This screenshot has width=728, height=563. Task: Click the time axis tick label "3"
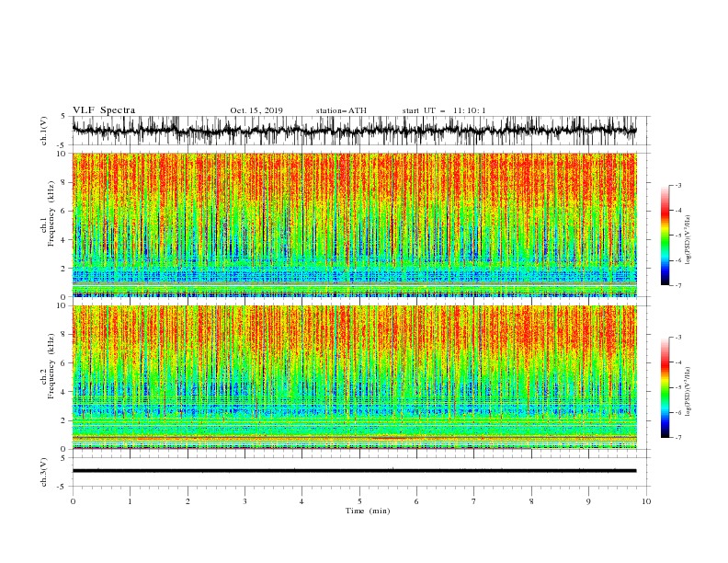[x=245, y=501]
